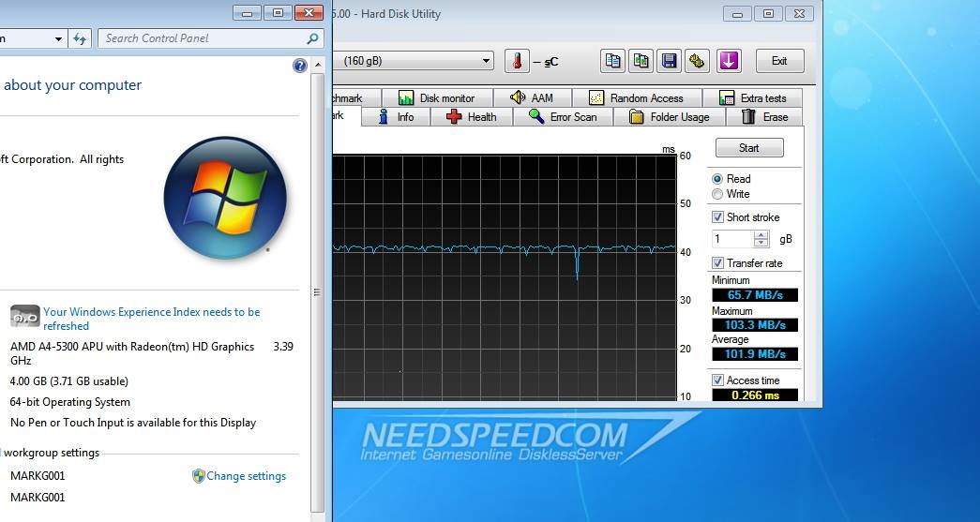Viewport: 980px width, 522px height.
Task: Click the Start benchmark button
Action: point(748,148)
